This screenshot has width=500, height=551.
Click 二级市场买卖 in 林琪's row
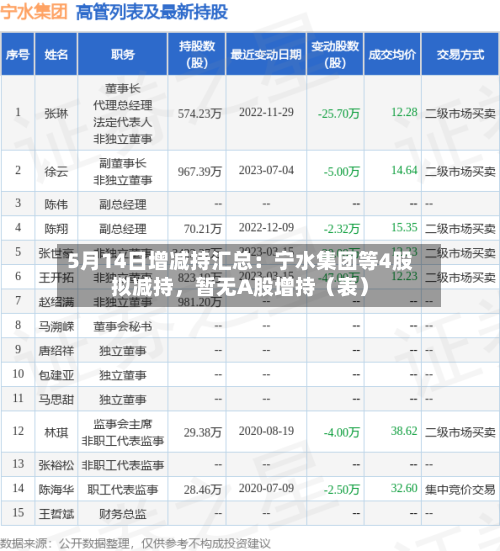(460, 432)
